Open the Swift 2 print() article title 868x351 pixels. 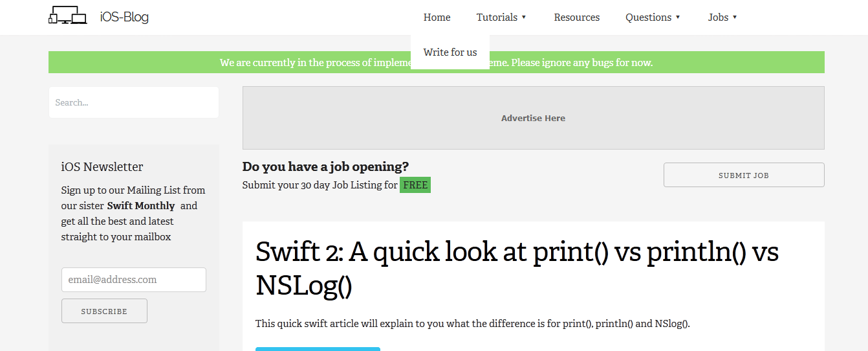(517, 268)
